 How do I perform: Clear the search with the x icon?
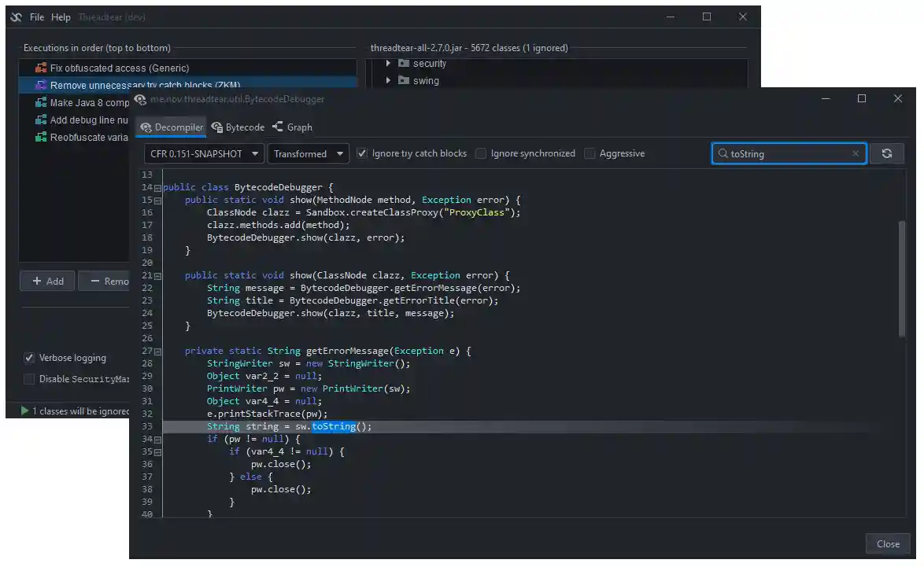855,153
